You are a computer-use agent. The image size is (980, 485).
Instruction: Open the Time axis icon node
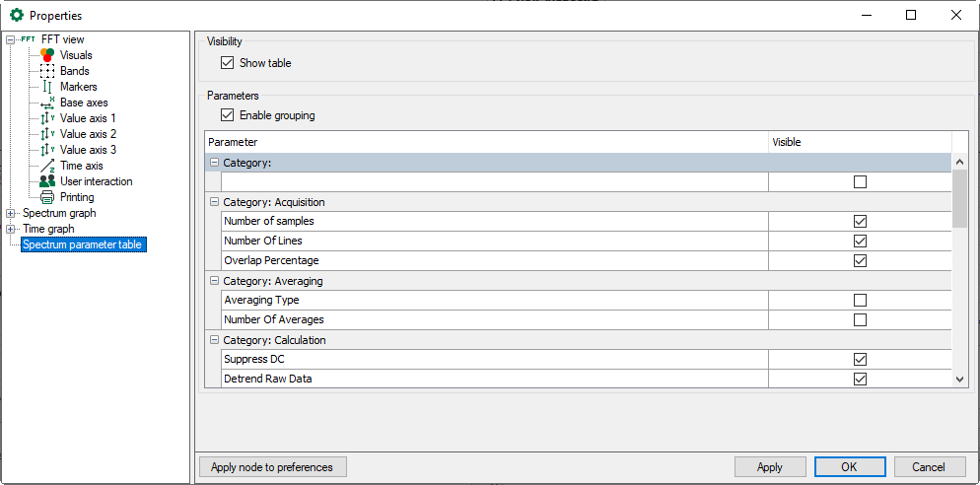tap(47, 166)
